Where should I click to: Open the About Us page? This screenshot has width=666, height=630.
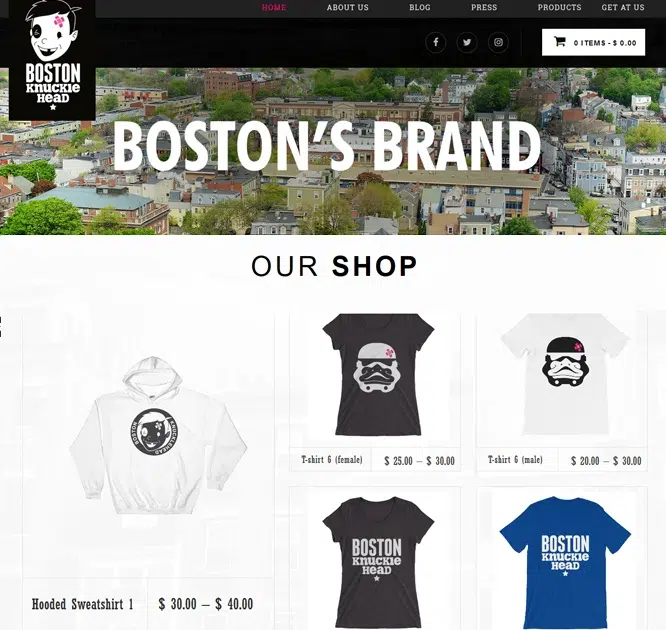pyautogui.click(x=347, y=8)
